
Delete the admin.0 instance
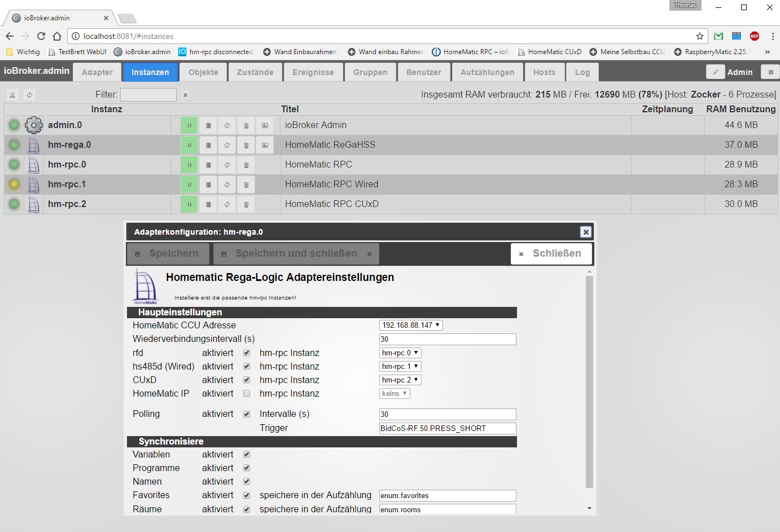[x=246, y=125]
